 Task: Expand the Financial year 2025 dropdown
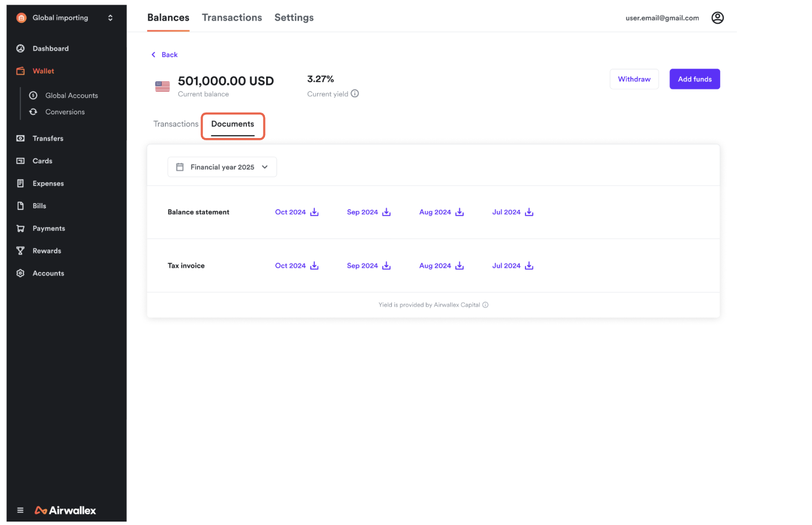[x=222, y=167]
